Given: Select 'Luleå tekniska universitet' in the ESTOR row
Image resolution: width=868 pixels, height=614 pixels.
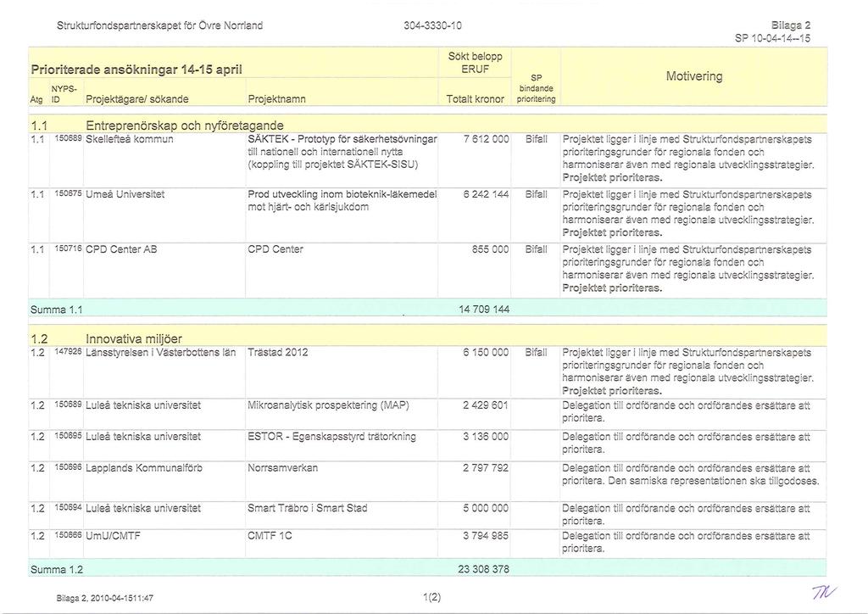Looking at the screenshot, I should coord(142,437).
